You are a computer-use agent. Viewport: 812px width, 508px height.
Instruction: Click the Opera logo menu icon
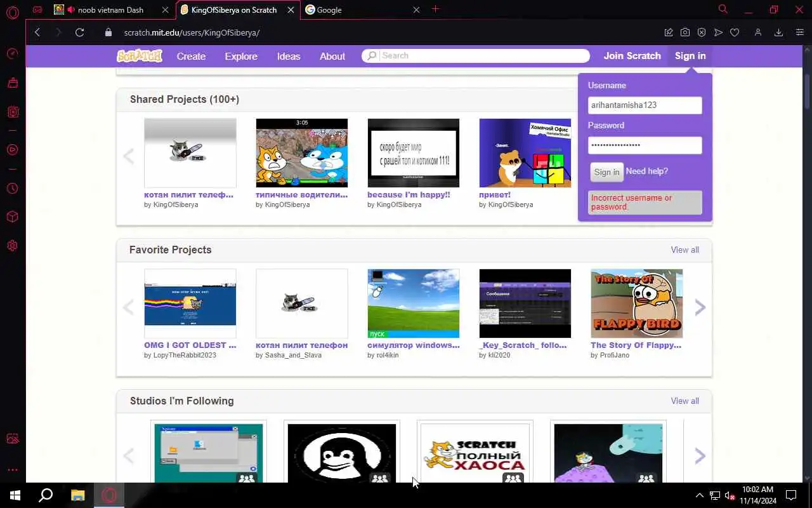pyautogui.click(x=12, y=11)
